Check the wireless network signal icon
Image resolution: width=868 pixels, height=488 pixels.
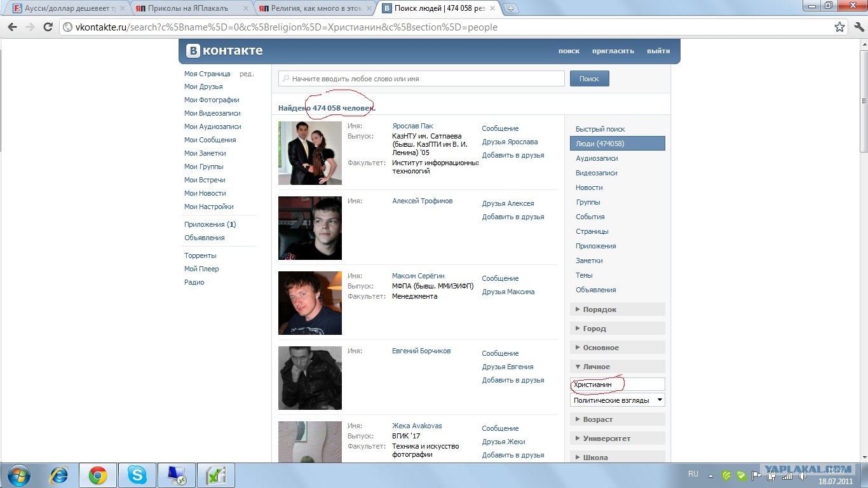(787, 475)
